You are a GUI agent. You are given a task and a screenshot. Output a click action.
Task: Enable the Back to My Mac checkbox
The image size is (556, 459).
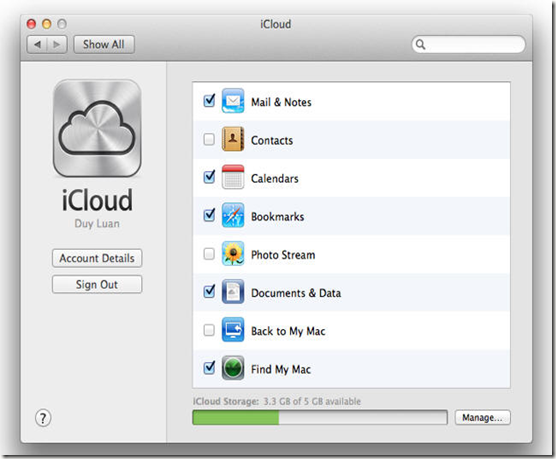[209, 330]
